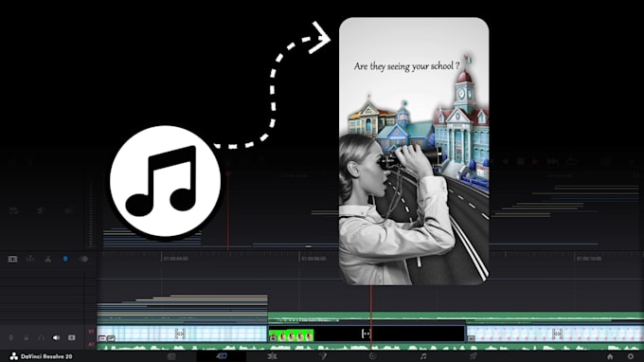Toggle the video track enable icon
The width and height of the screenshot is (644, 362).
(x=71, y=337)
